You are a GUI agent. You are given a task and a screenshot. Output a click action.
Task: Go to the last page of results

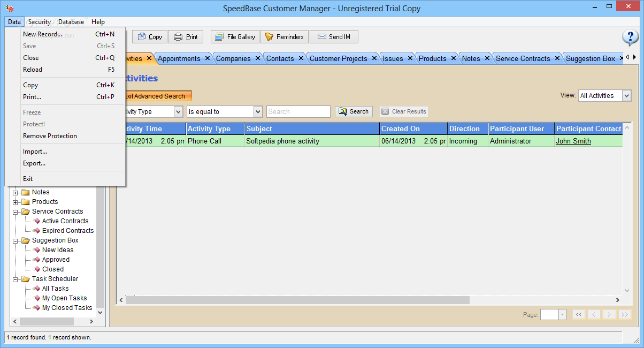625,315
